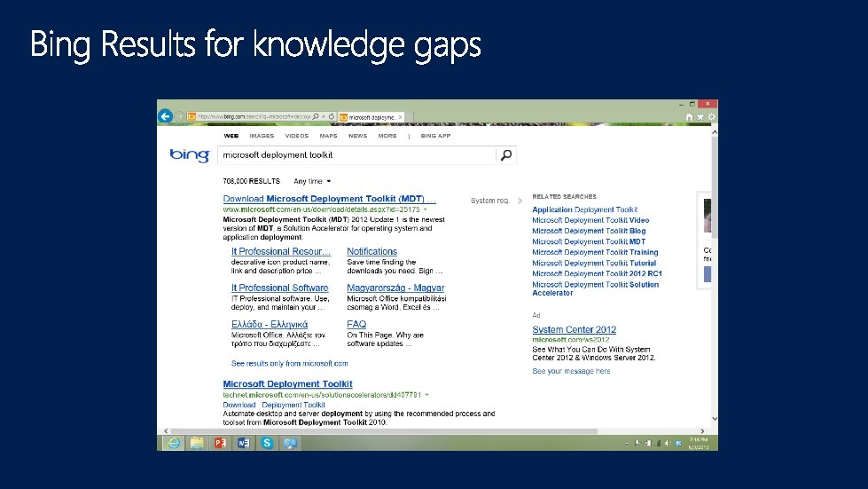Click 'Microsoft Deployment Toolkit Video' related search
The image size is (868, 489).
tap(590, 220)
